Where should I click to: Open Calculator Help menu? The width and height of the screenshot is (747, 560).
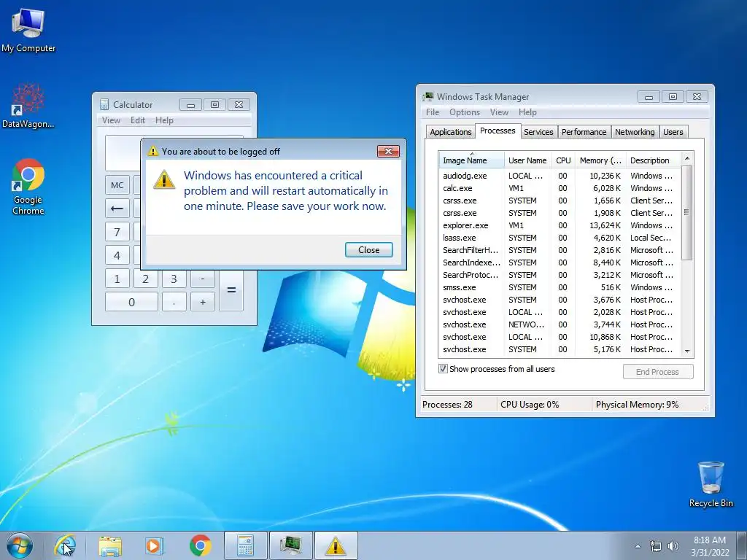pos(164,120)
